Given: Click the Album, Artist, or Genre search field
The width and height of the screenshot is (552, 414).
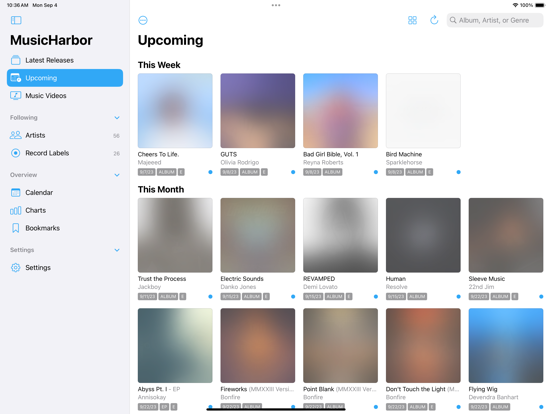Looking at the screenshot, I should 495,20.
